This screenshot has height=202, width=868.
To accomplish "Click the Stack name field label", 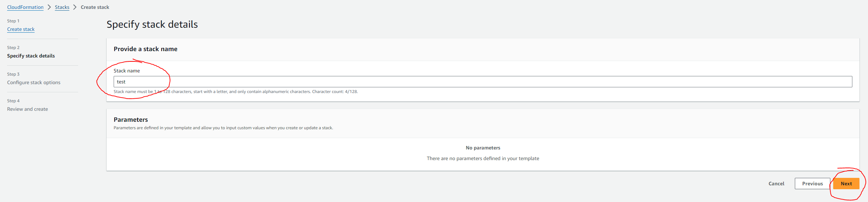I will (x=127, y=71).
